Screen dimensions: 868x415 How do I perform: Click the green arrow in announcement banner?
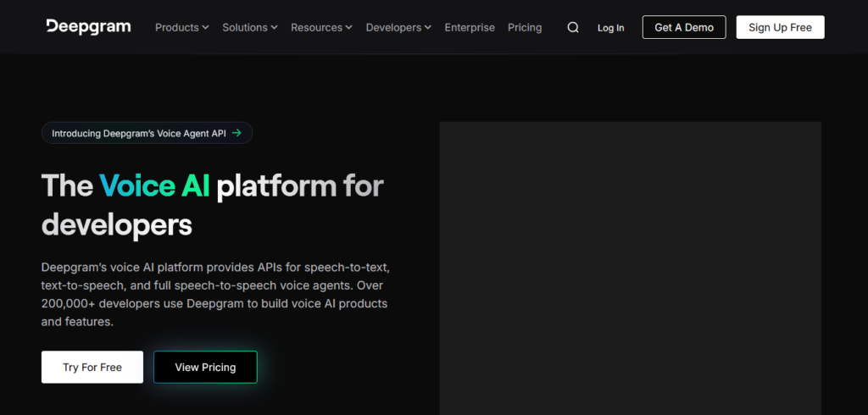click(236, 133)
